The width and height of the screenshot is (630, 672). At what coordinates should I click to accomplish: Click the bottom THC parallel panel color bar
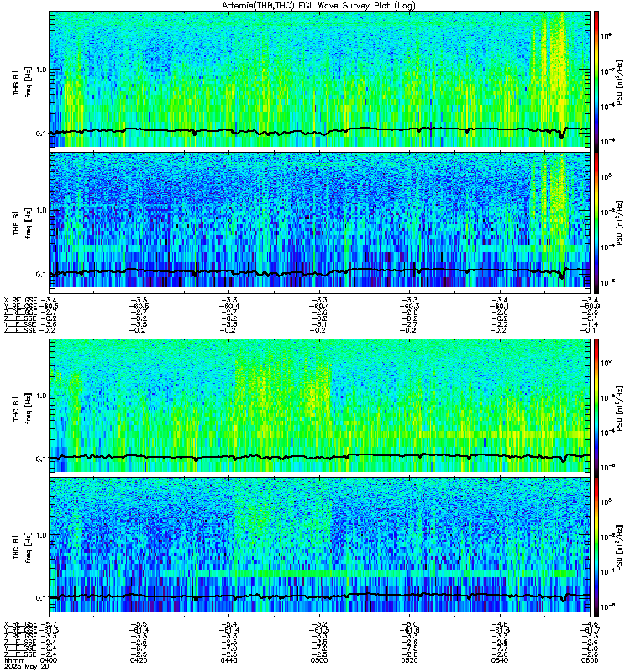[x=596, y=548]
